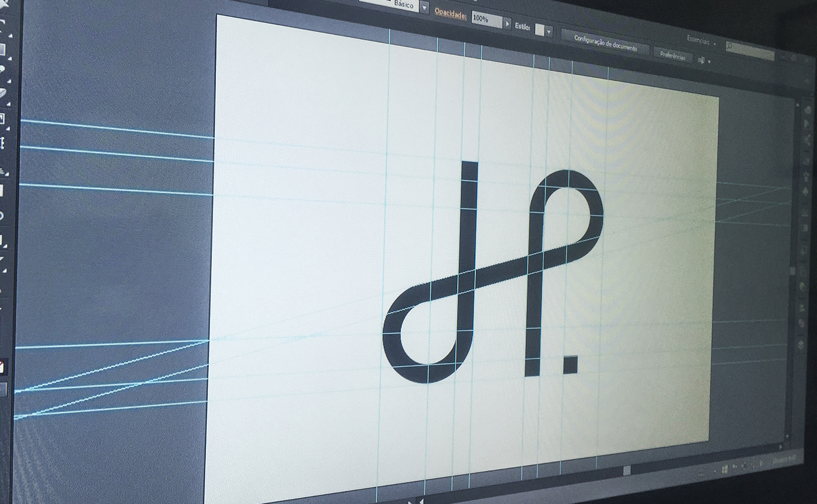Expand the opacity slider arrow beside 100%
The width and height of the screenshot is (817, 504).
(x=507, y=24)
